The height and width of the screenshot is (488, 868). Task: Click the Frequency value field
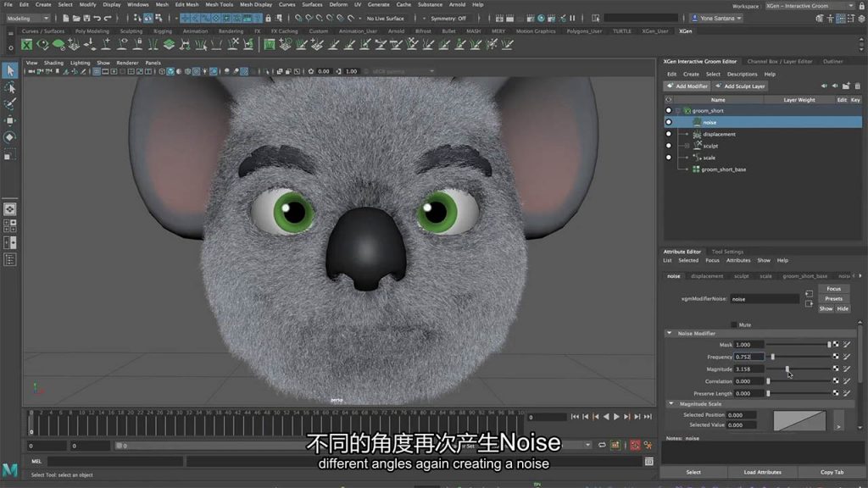tap(749, 357)
